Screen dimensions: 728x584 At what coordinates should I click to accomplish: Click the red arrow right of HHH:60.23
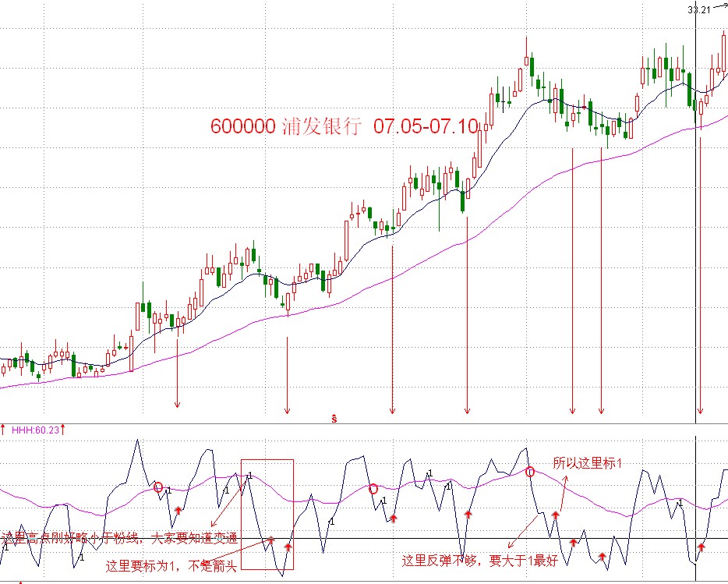62,430
